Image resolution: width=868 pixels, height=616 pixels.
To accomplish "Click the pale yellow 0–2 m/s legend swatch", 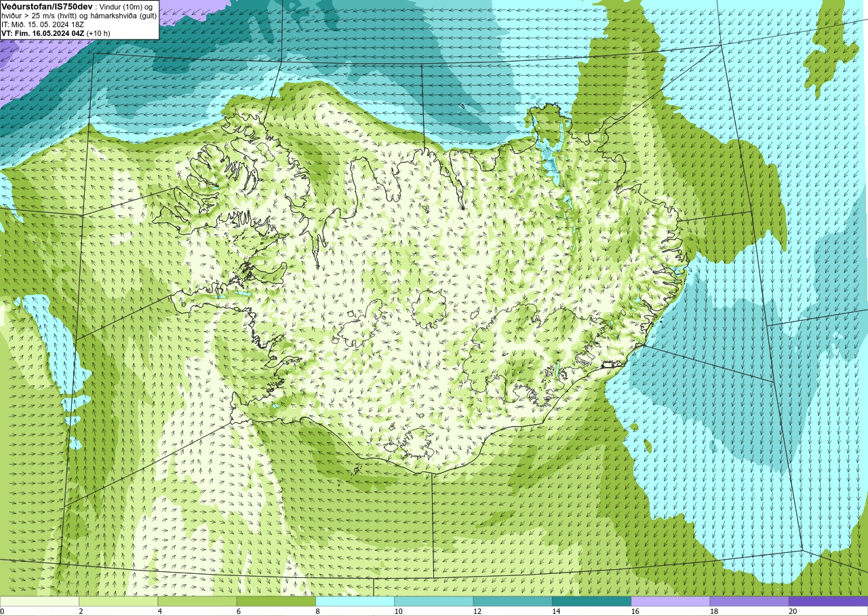I will tap(39, 601).
